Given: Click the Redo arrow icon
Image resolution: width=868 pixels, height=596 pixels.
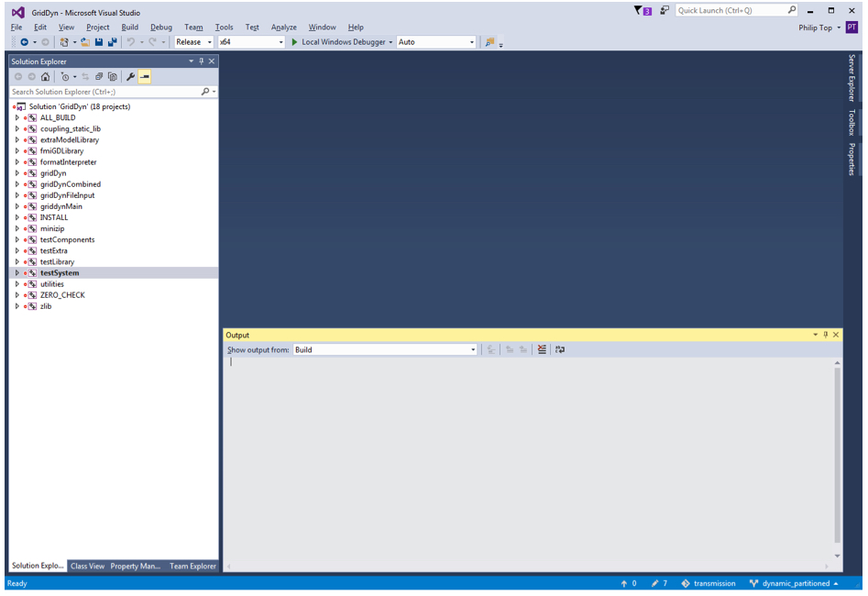Looking at the screenshot, I should click(152, 42).
